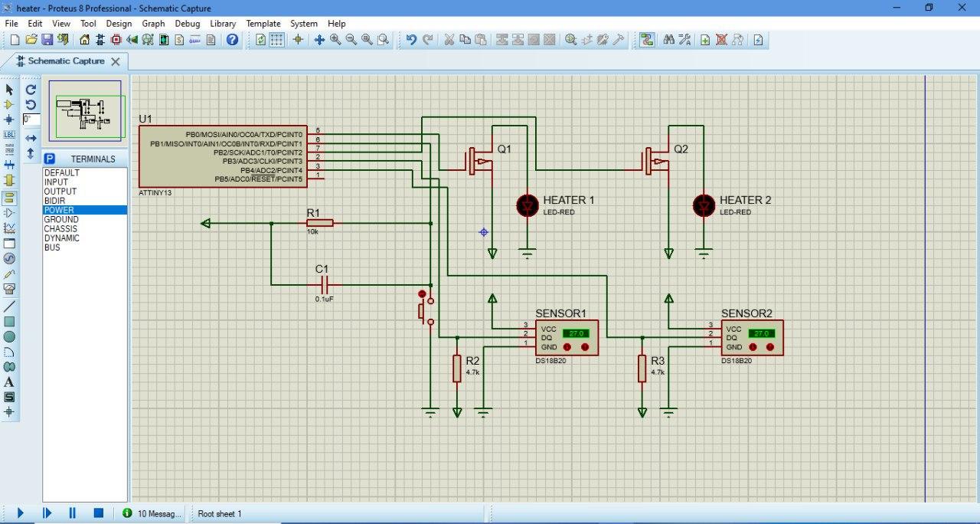This screenshot has height=524, width=980.
Task: Select the Junction Dot Mode tool
Action: (9, 120)
